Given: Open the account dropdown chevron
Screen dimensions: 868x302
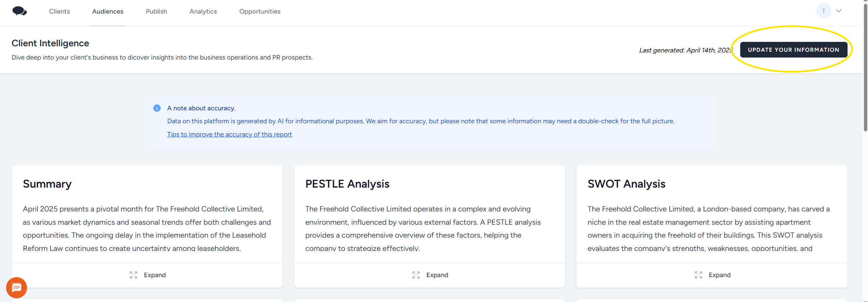Looking at the screenshot, I should click(x=839, y=11).
